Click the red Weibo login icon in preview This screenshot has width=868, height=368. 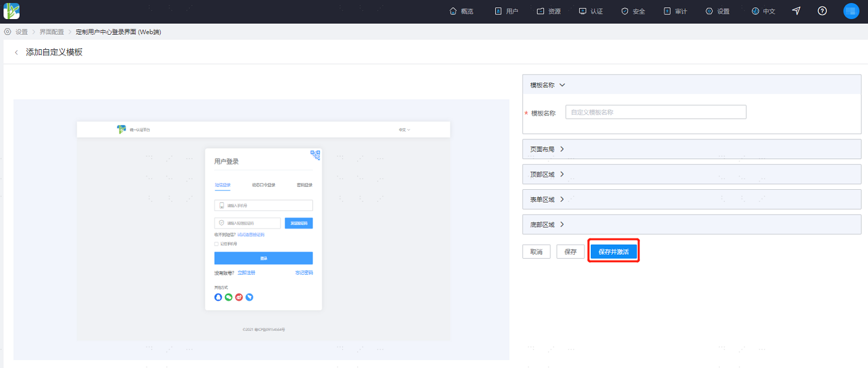[x=239, y=297]
